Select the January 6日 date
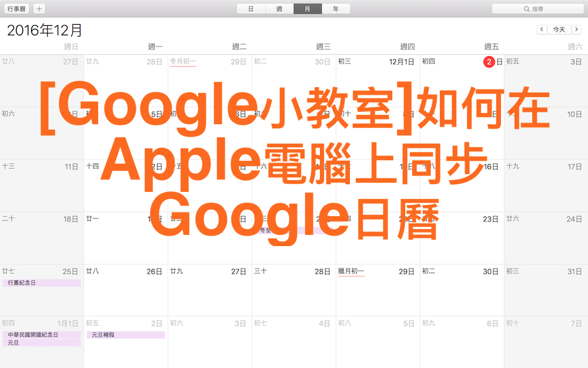This screenshot has width=588, height=368. coord(493,323)
